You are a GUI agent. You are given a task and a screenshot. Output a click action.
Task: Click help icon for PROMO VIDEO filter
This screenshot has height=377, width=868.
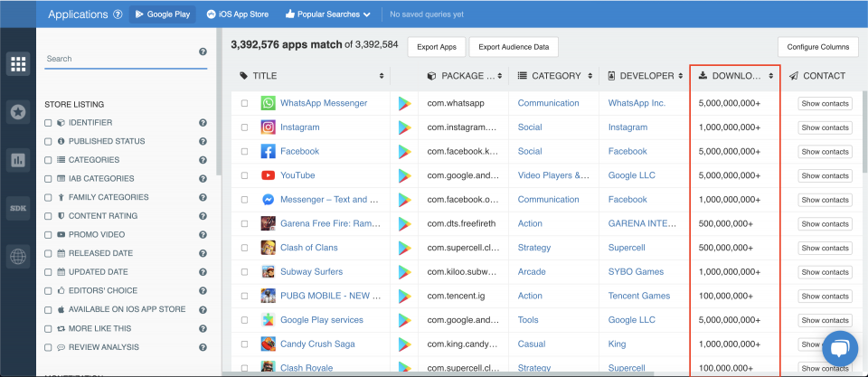[203, 235]
